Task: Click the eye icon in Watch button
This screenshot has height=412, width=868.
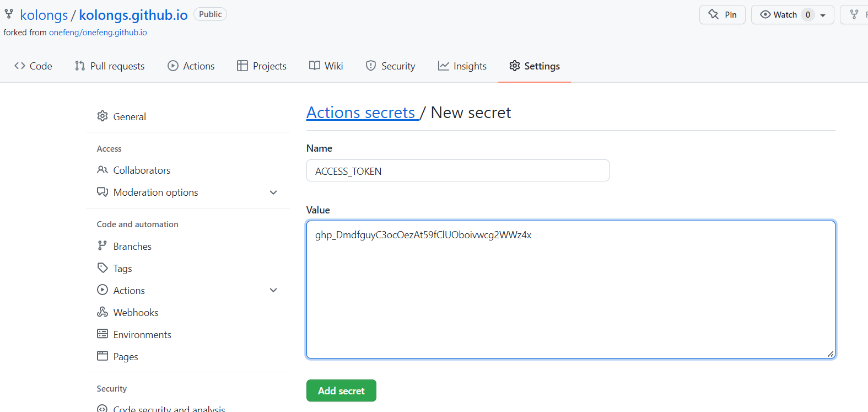Action: coord(765,14)
